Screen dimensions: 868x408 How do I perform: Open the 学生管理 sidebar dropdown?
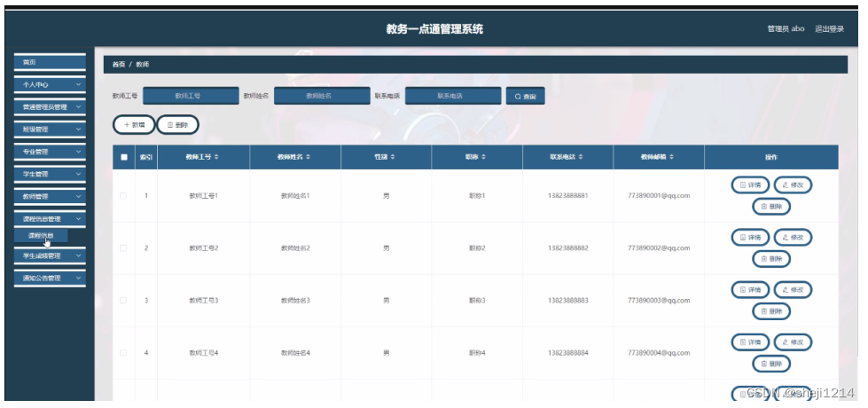pyautogui.click(x=50, y=174)
